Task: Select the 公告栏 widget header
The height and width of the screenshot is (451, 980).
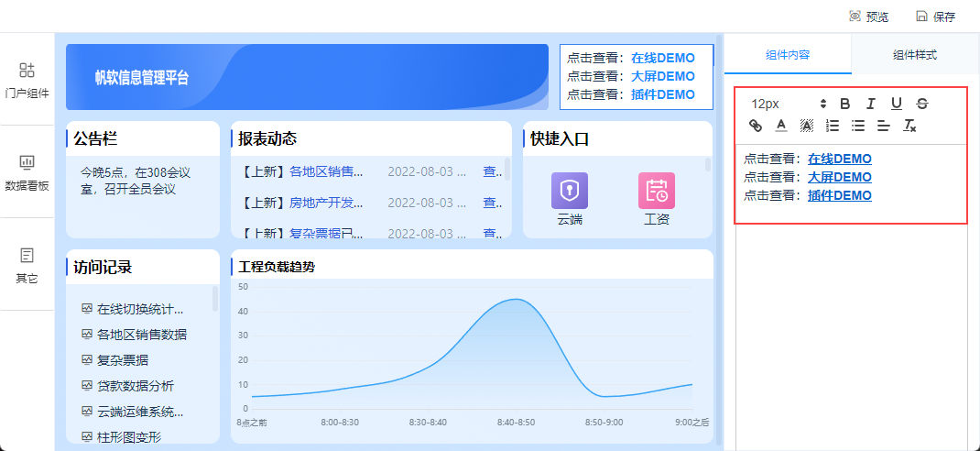Action: [143, 138]
